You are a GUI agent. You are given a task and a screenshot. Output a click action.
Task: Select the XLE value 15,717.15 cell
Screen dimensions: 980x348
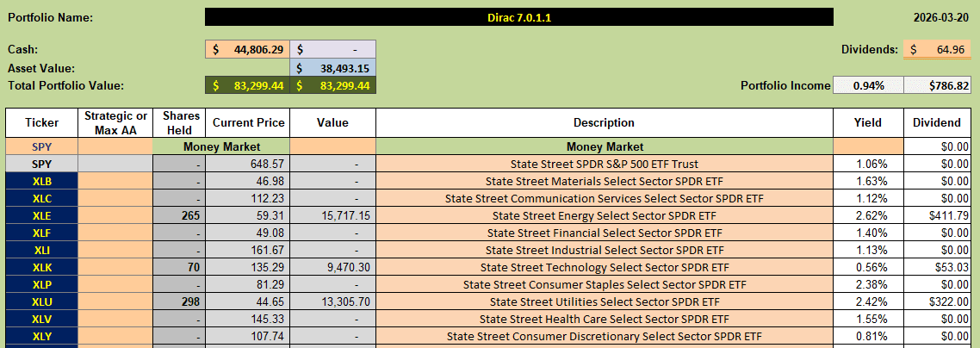333,216
